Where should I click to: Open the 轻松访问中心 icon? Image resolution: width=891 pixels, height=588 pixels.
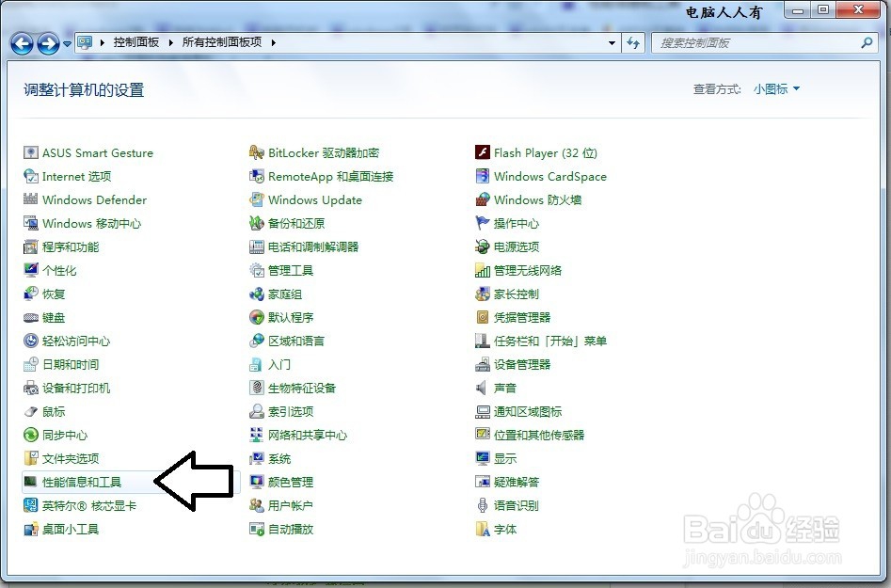point(31,341)
